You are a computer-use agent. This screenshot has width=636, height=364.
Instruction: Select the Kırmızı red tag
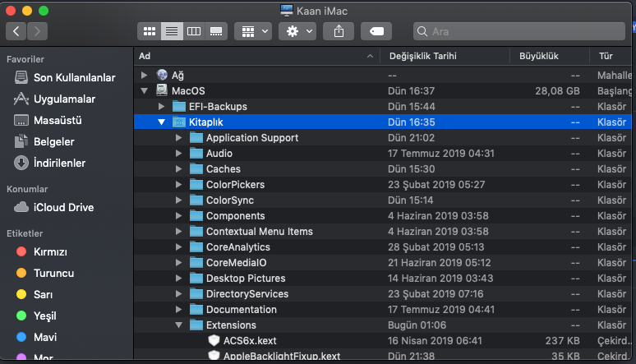(x=50, y=251)
